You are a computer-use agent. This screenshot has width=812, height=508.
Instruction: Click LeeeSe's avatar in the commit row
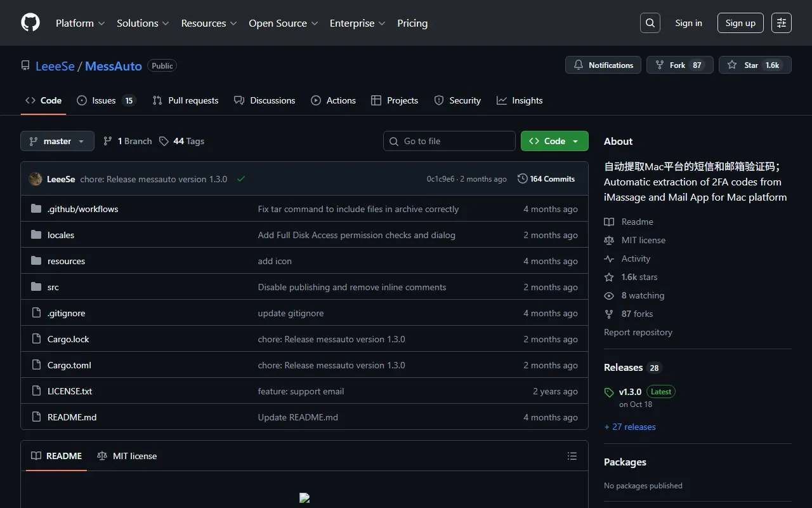coord(36,179)
